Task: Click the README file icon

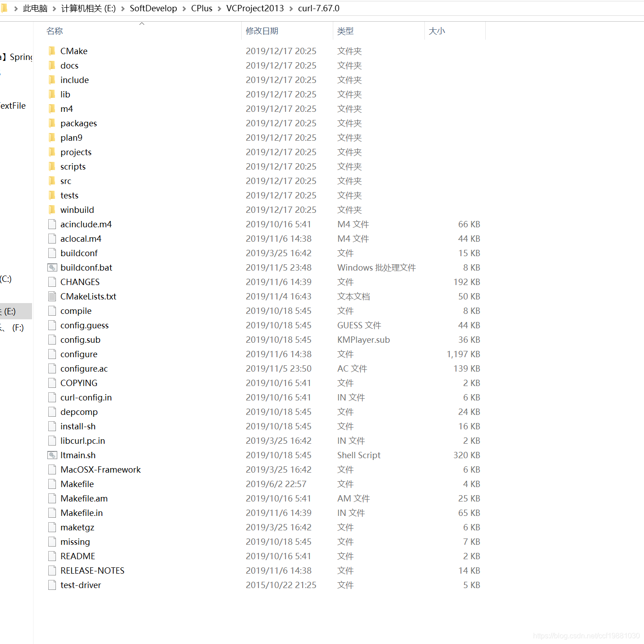Action: pos(52,556)
